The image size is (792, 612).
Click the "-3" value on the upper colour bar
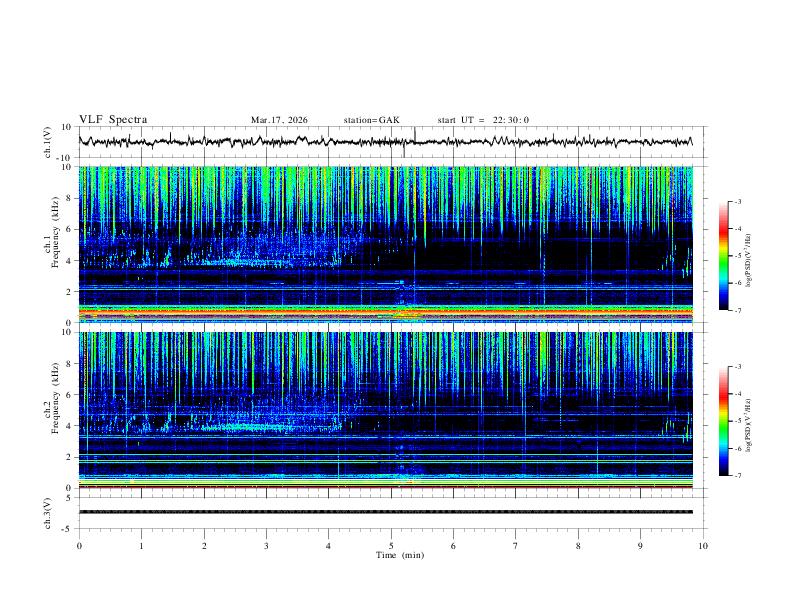coord(738,201)
